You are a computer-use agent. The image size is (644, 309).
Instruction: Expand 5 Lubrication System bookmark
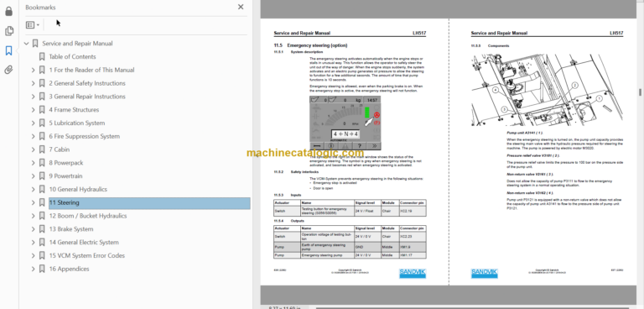tap(34, 123)
